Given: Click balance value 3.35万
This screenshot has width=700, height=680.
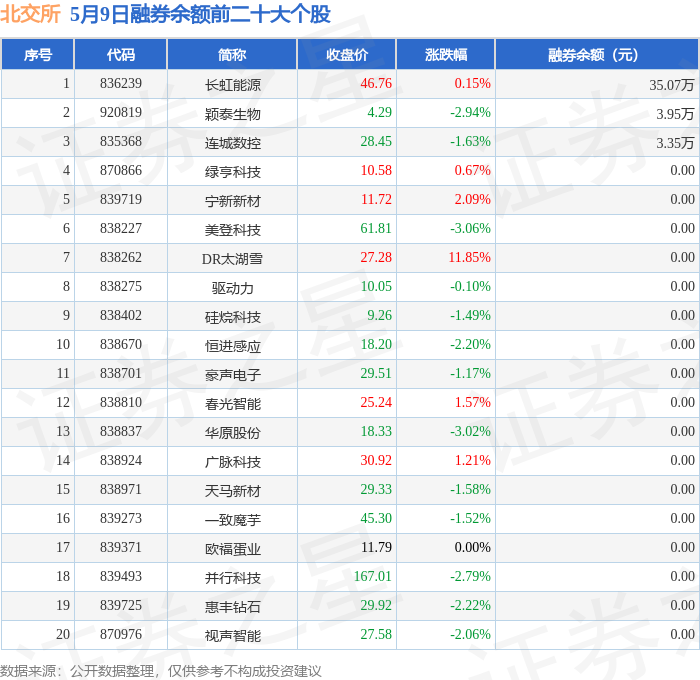Looking at the screenshot, I should 675,142.
